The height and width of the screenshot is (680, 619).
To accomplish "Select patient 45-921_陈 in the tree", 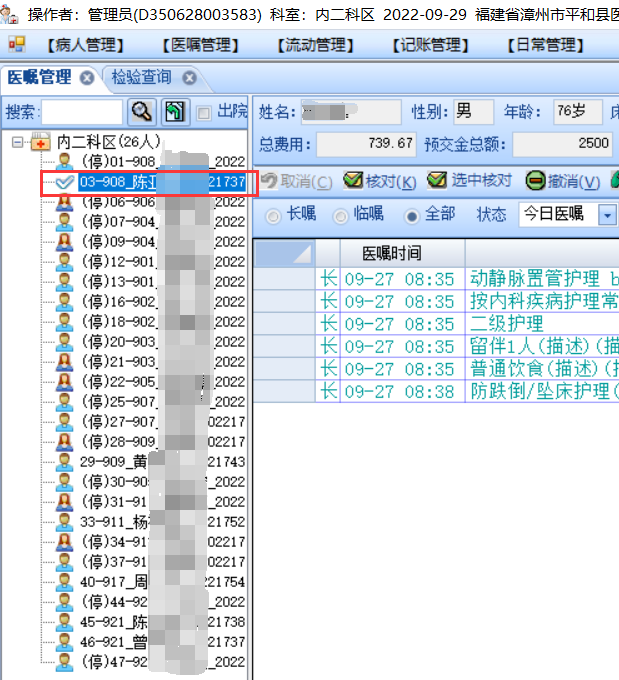I will tap(163, 622).
